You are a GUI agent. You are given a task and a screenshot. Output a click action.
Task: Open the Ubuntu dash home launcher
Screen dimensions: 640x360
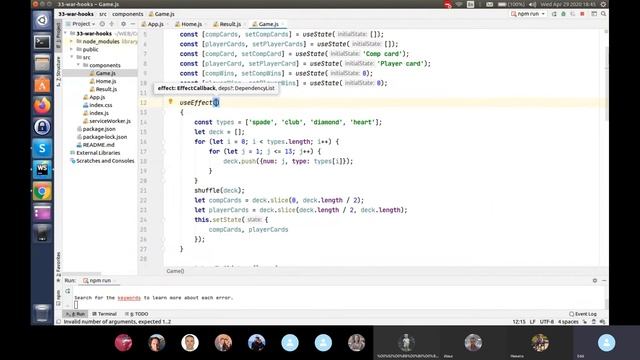tap(42, 20)
